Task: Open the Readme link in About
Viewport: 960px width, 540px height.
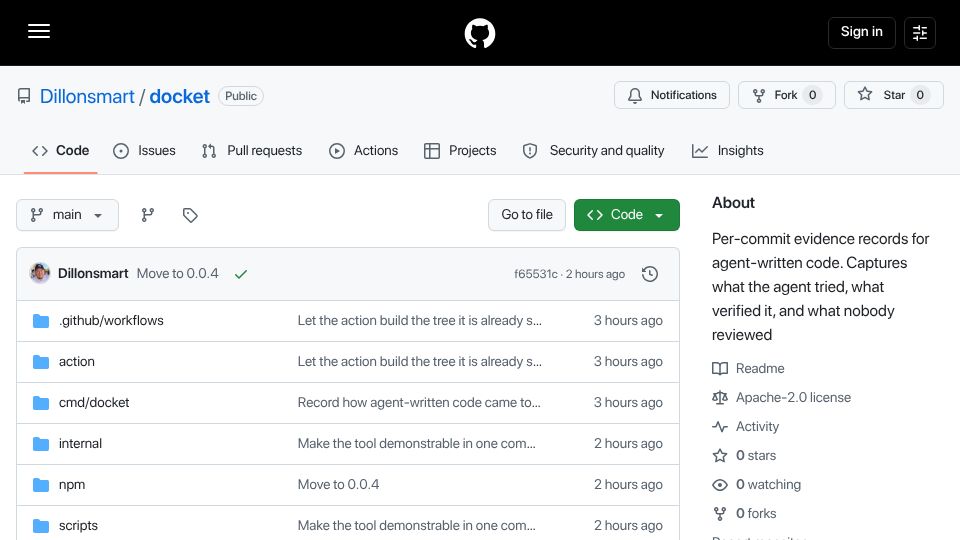Action: [748, 369]
